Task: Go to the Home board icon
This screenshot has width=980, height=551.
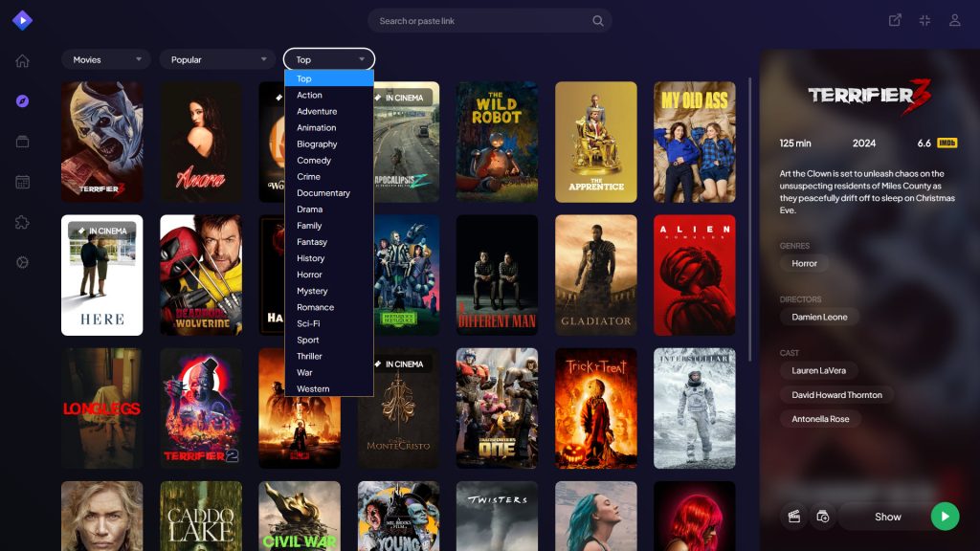Action: [23, 60]
